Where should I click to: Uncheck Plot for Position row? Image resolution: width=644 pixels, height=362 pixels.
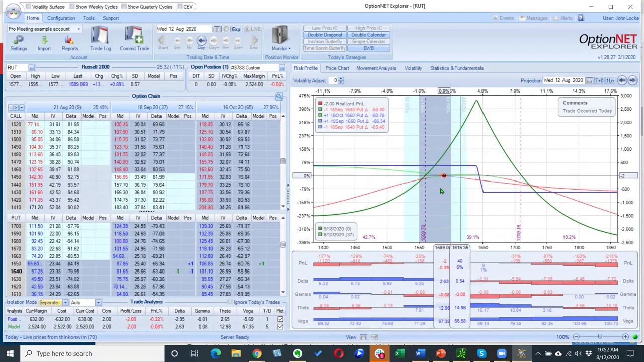pyautogui.click(x=280, y=319)
